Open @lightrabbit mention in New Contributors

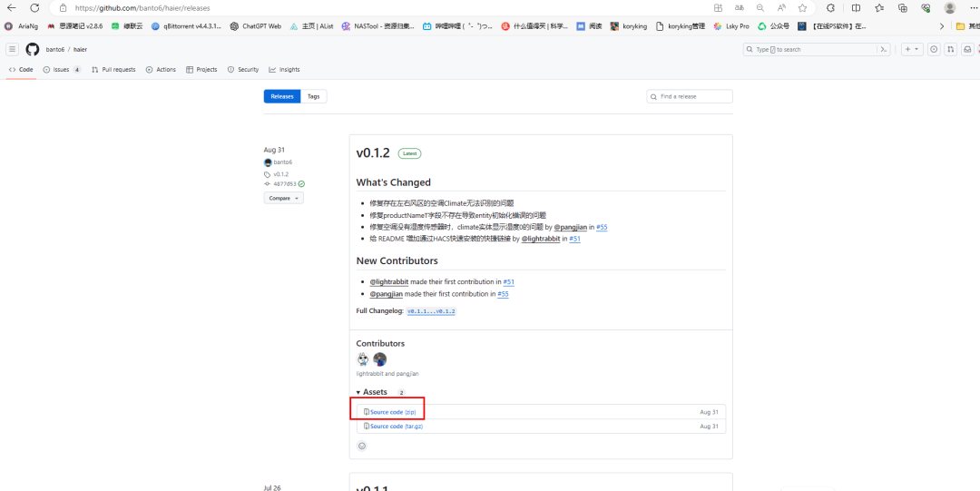388,282
